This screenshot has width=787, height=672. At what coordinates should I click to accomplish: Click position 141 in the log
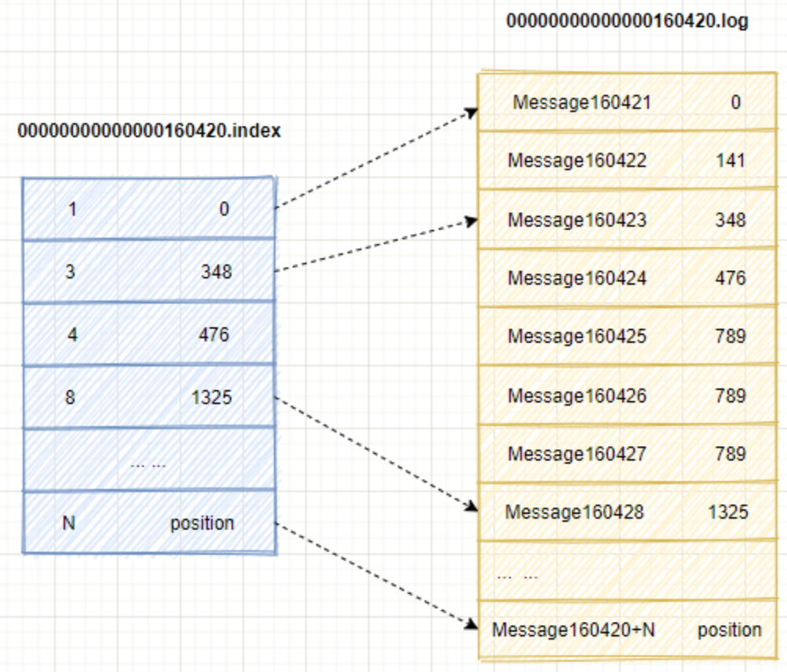(731, 161)
